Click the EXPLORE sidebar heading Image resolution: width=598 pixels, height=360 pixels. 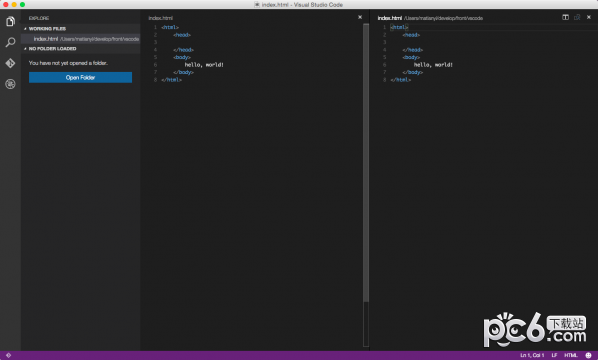[39, 18]
